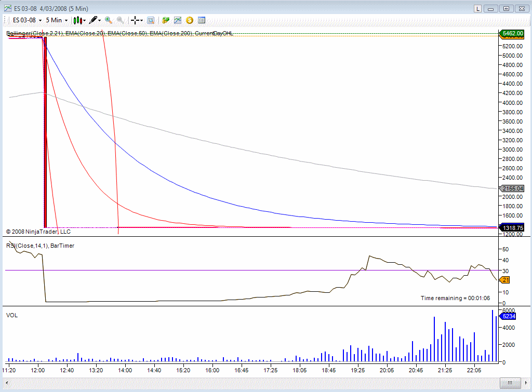Screen dimensions: 532x392
Task: Click the zoom in magnifier icon
Action: [x=109, y=20]
